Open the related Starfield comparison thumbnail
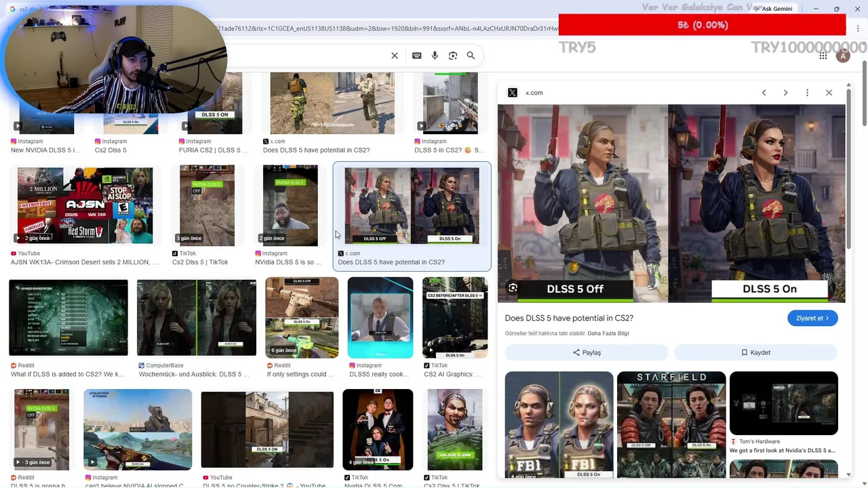 pyautogui.click(x=671, y=425)
